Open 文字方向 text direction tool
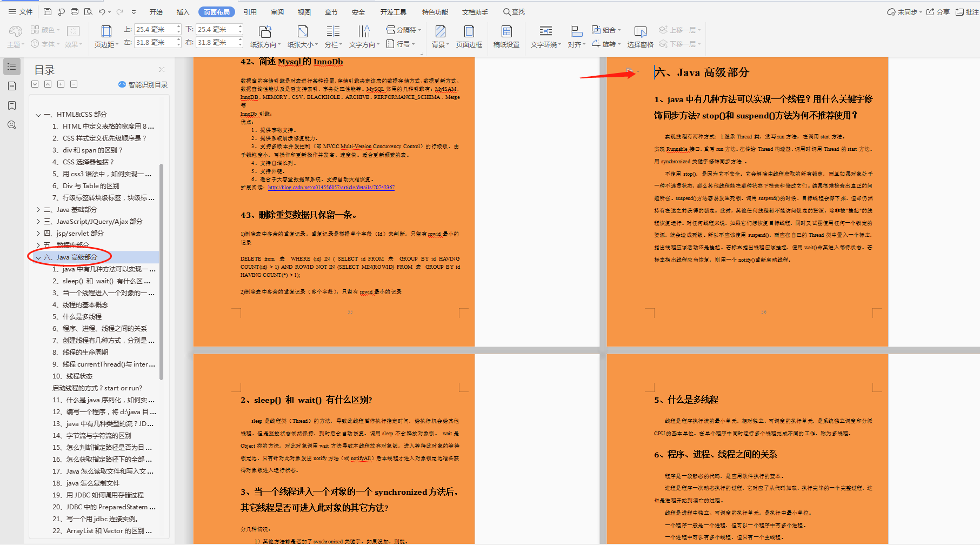This screenshot has height=545, width=980. (364, 36)
